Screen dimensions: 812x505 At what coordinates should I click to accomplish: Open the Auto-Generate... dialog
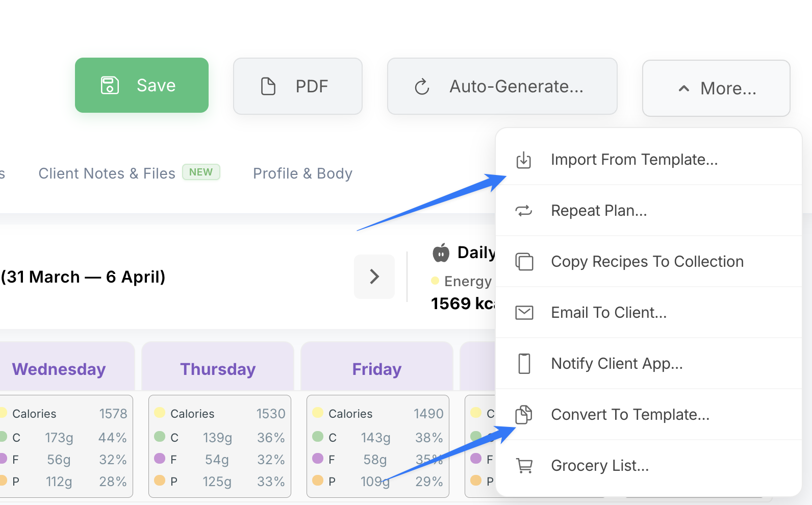[502, 86]
